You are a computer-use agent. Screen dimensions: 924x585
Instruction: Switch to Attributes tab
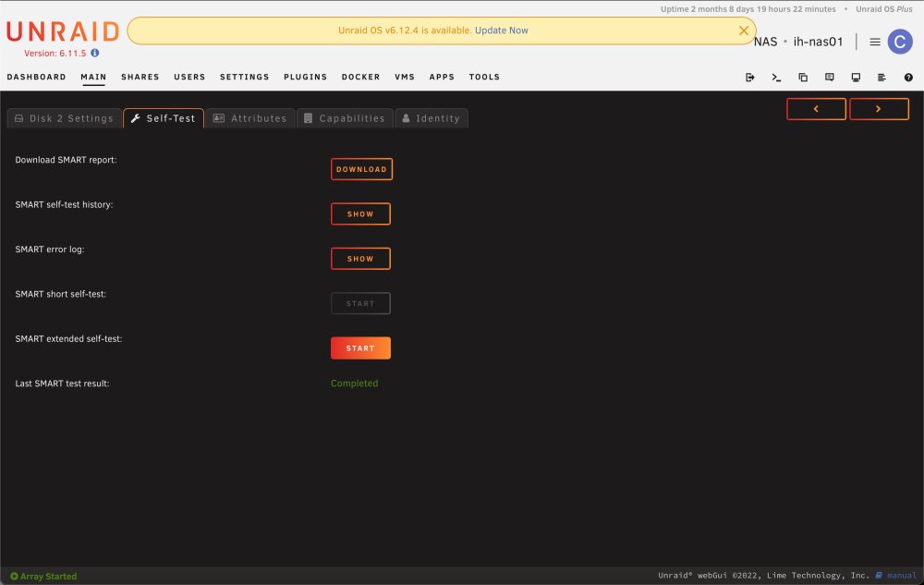250,118
